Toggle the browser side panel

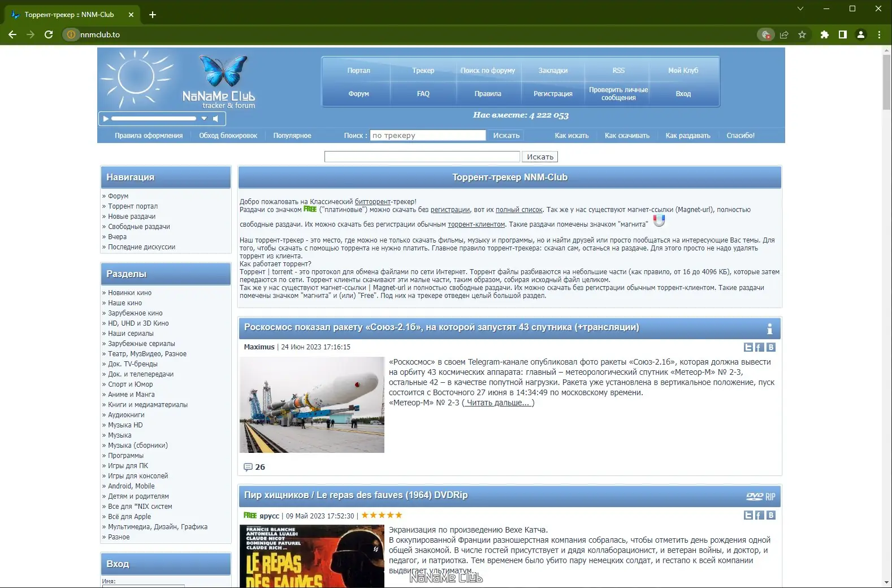pyautogui.click(x=843, y=34)
